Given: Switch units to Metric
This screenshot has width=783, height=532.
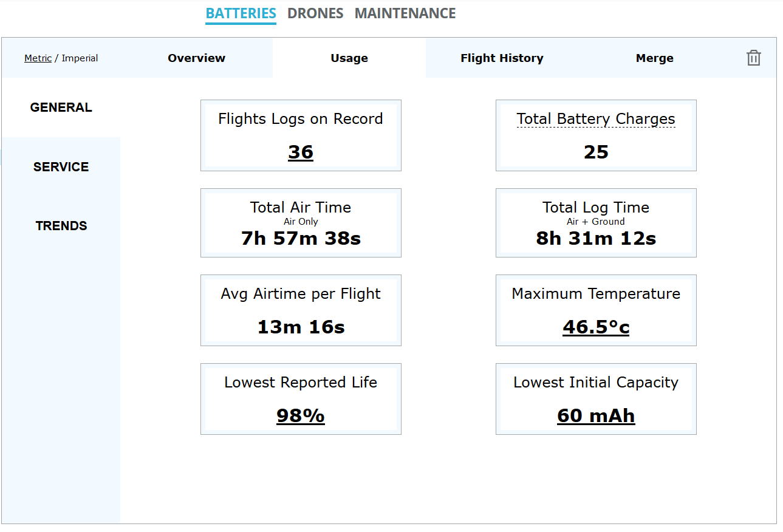Looking at the screenshot, I should pyautogui.click(x=38, y=58).
